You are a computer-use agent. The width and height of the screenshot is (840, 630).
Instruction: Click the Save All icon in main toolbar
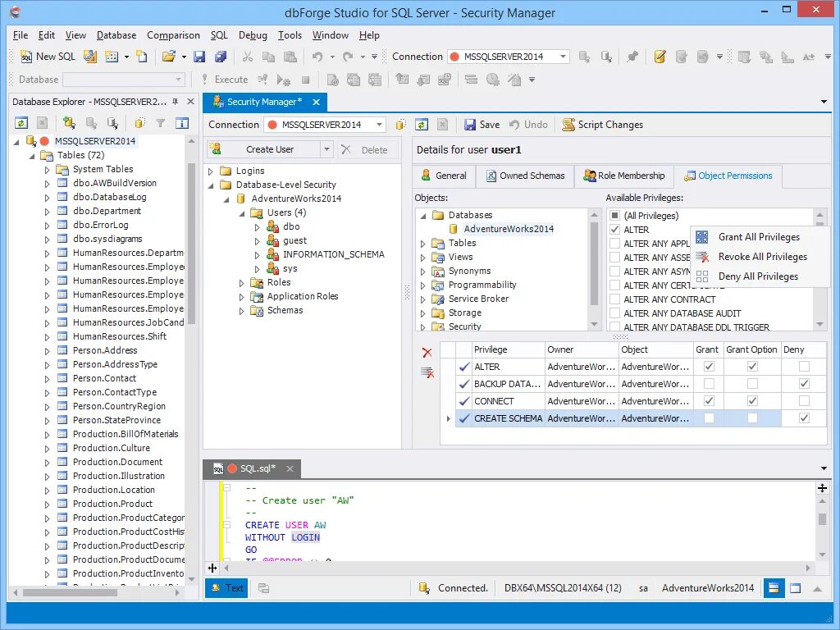pos(220,57)
